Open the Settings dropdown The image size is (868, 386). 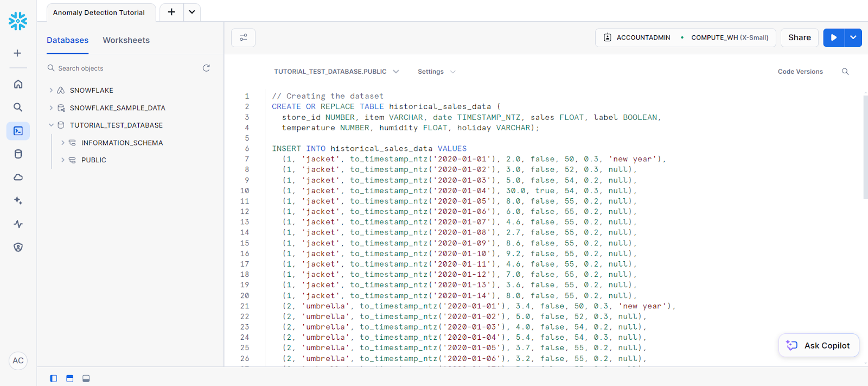point(436,72)
